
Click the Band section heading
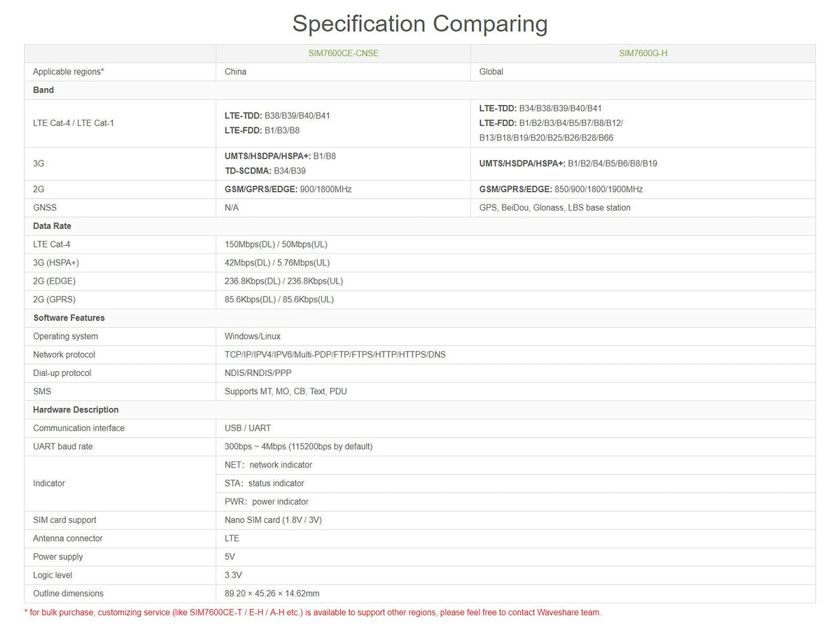pyautogui.click(x=43, y=90)
